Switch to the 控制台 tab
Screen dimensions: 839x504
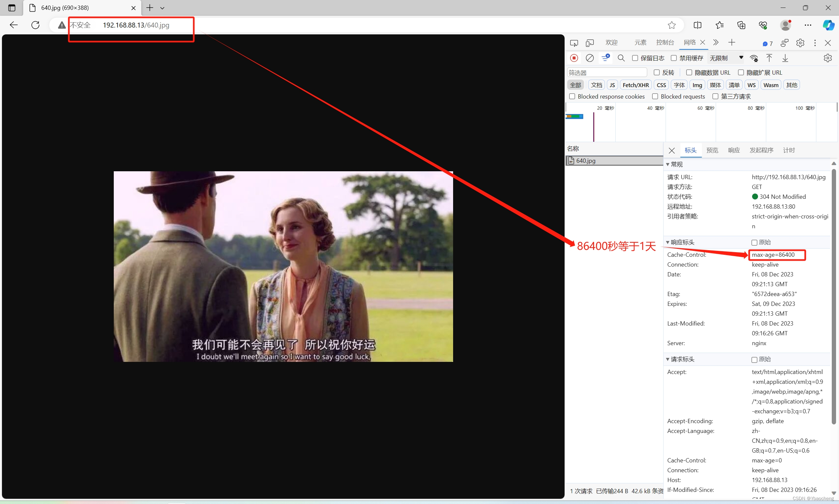click(x=665, y=43)
